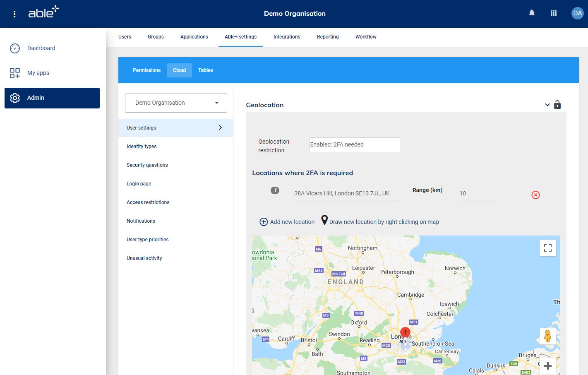Switch to the Integrations tab
The height and width of the screenshot is (375, 588).
pyautogui.click(x=287, y=37)
